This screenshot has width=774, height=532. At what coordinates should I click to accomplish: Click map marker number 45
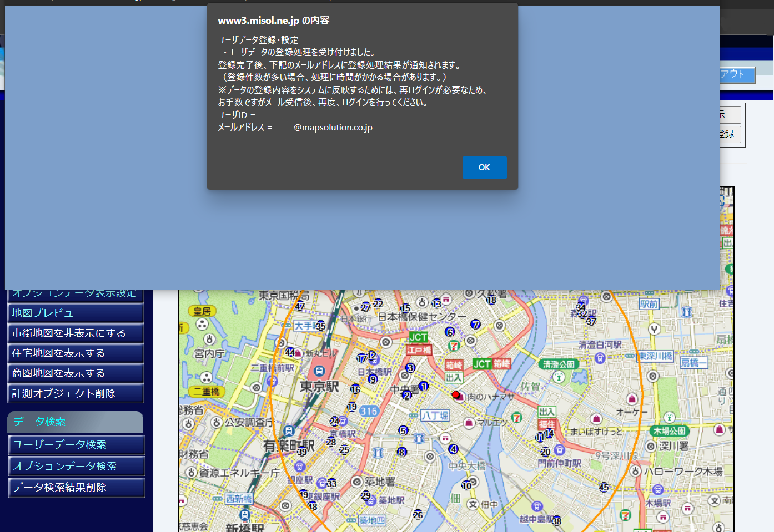click(604, 487)
